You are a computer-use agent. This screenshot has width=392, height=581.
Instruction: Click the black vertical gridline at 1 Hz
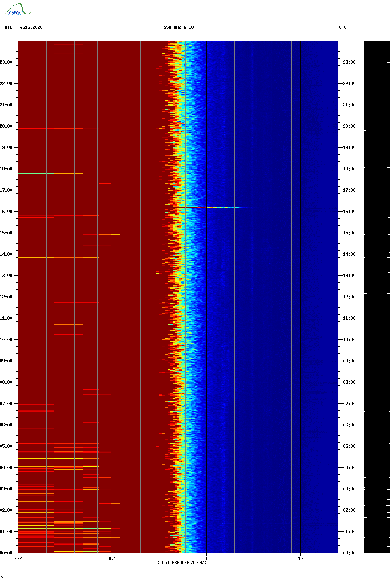coord(206,284)
